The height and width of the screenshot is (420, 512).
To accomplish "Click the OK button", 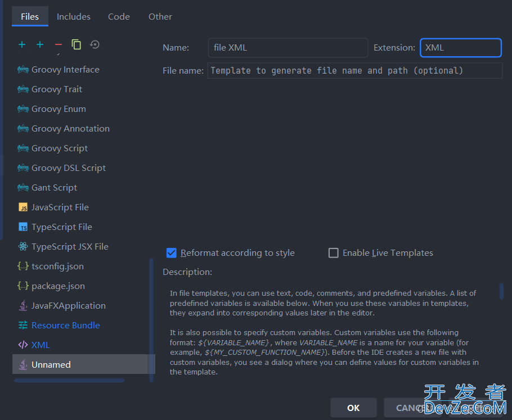I will click(353, 408).
